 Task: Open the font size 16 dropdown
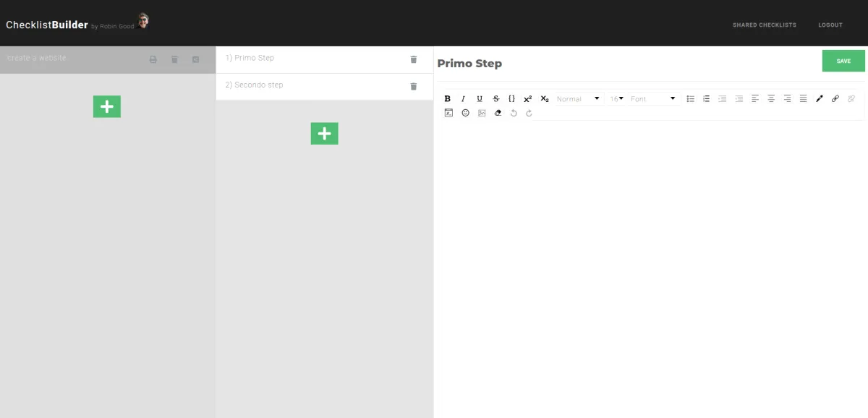[616, 98]
